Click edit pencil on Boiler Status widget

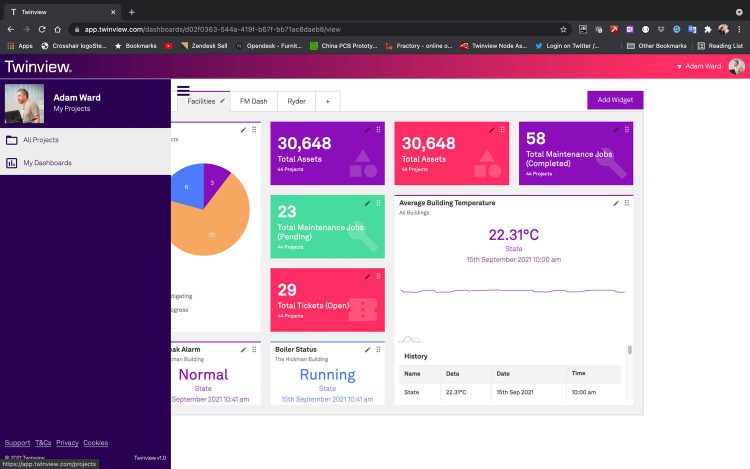pos(368,349)
